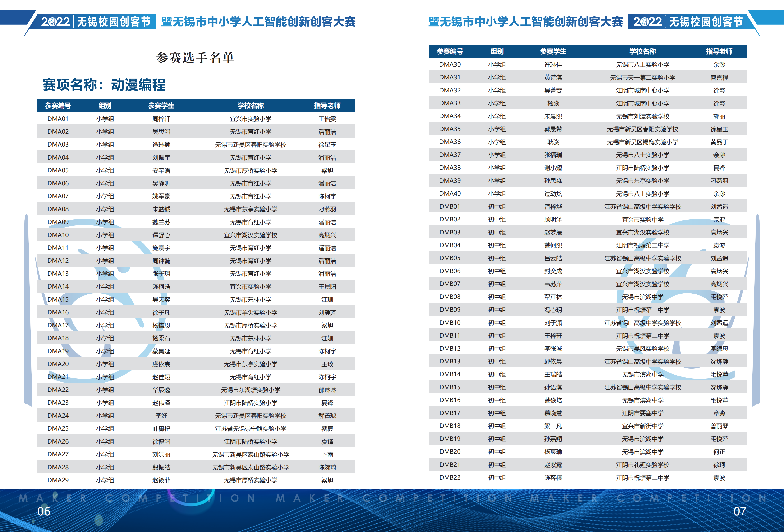
Task: Select teacher name 宗亚
Action: click(x=719, y=220)
